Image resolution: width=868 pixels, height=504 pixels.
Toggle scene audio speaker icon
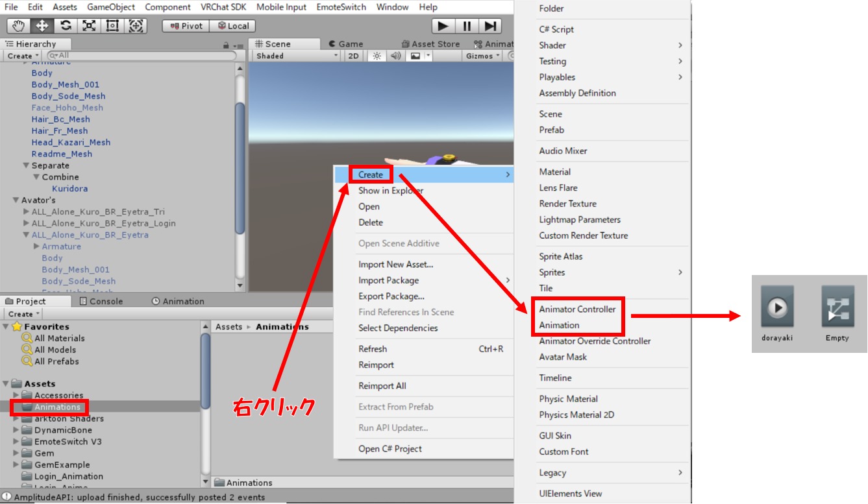pyautogui.click(x=395, y=56)
